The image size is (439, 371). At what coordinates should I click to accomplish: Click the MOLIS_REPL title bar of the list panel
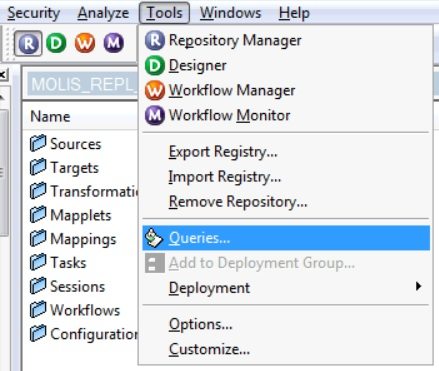click(83, 84)
